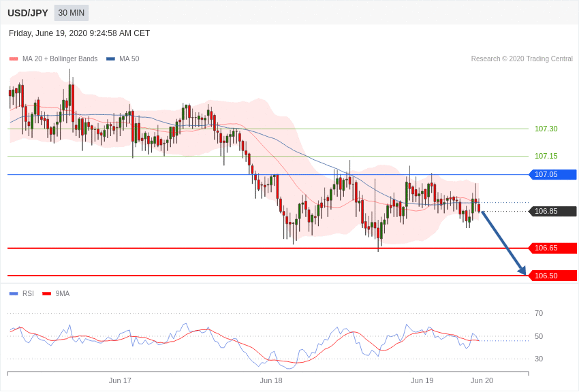Click the '9MA' legend label
579x392 pixels.
click(x=63, y=293)
